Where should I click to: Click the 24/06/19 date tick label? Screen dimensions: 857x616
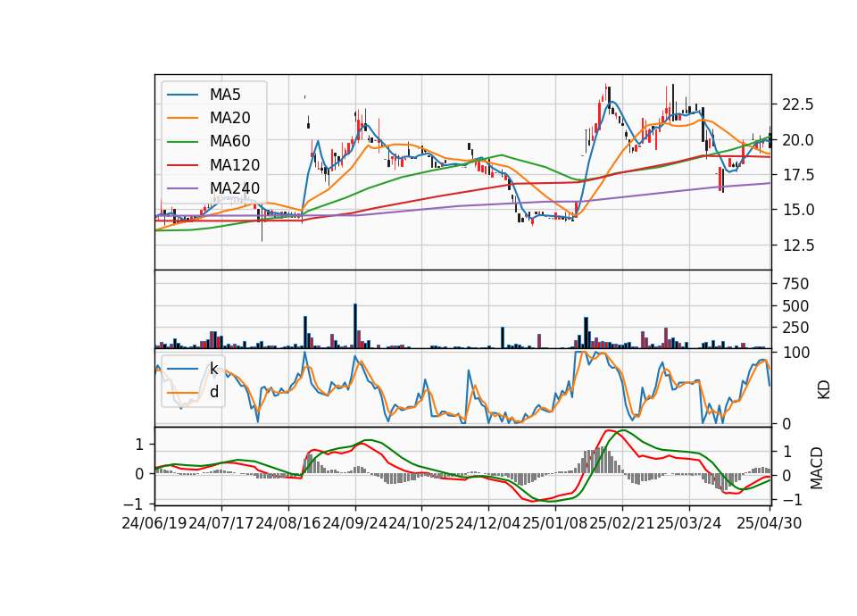pos(154,523)
